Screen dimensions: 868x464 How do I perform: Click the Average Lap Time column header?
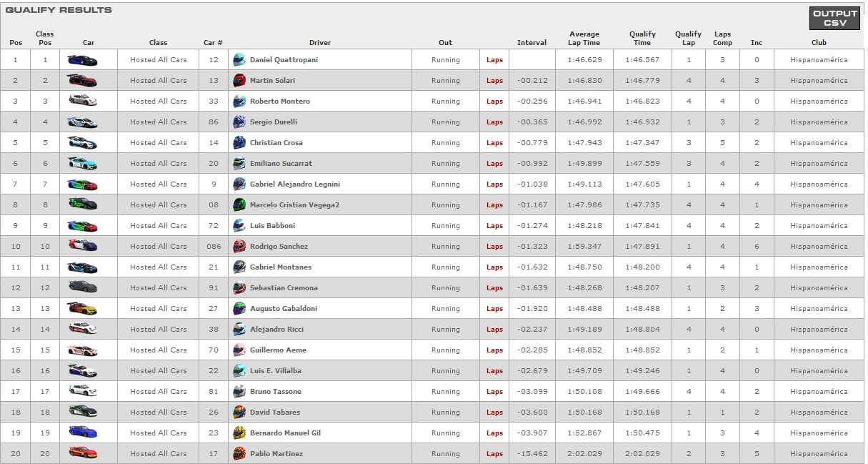[584, 39]
